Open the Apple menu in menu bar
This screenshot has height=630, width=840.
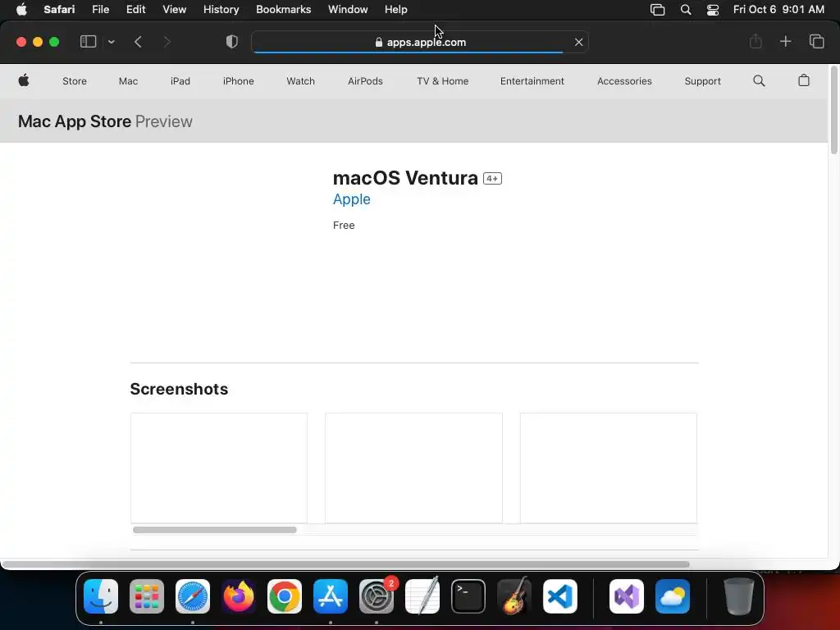[21, 10]
